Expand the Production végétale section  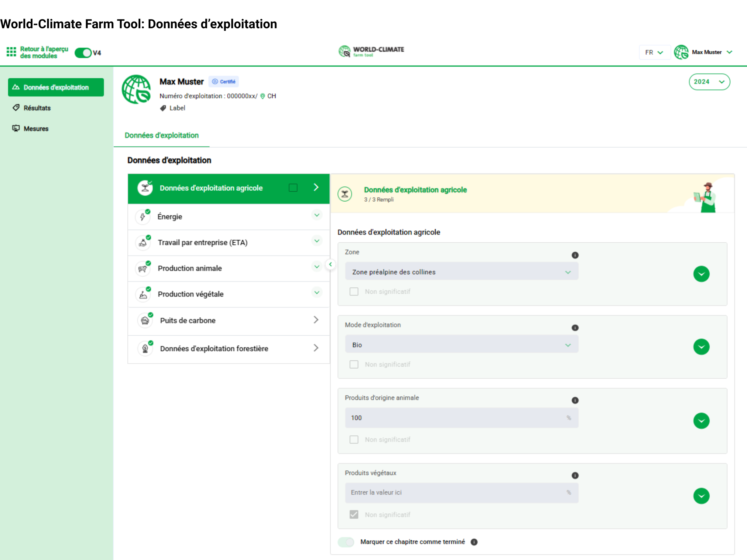click(x=317, y=293)
